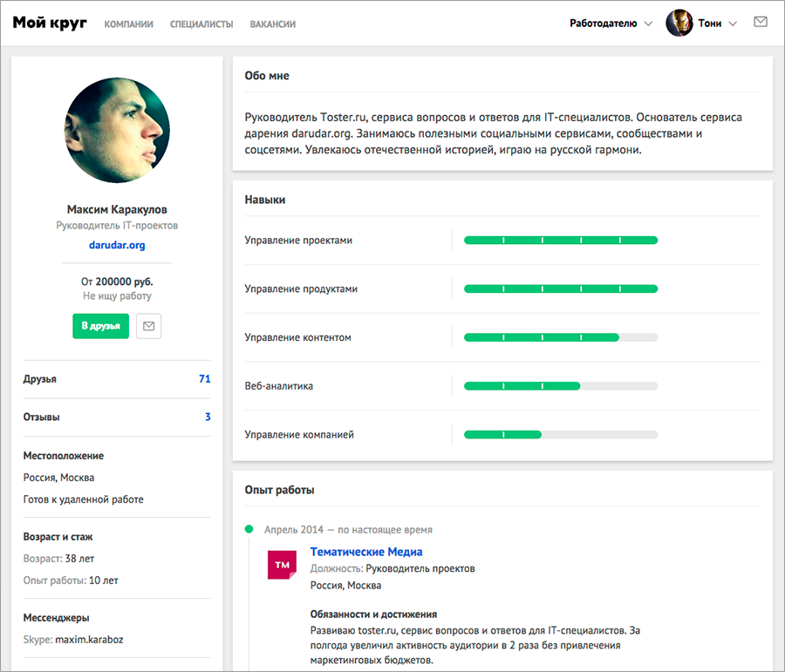Click the envelope icon in top header
The height and width of the screenshot is (672, 785).
[760, 23]
